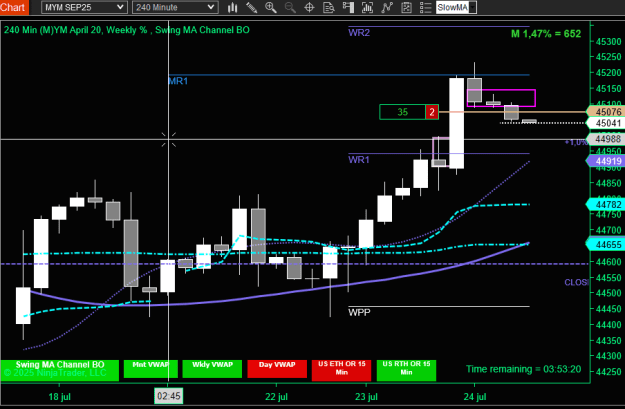Click the 44250 price axis label
The height and width of the screenshot is (409, 625).
(x=608, y=372)
